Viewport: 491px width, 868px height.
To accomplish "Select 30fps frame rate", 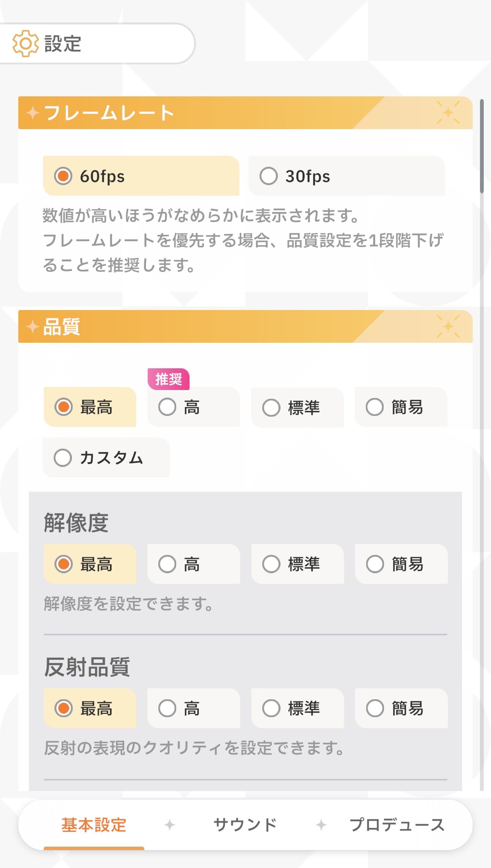I will [x=346, y=176].
